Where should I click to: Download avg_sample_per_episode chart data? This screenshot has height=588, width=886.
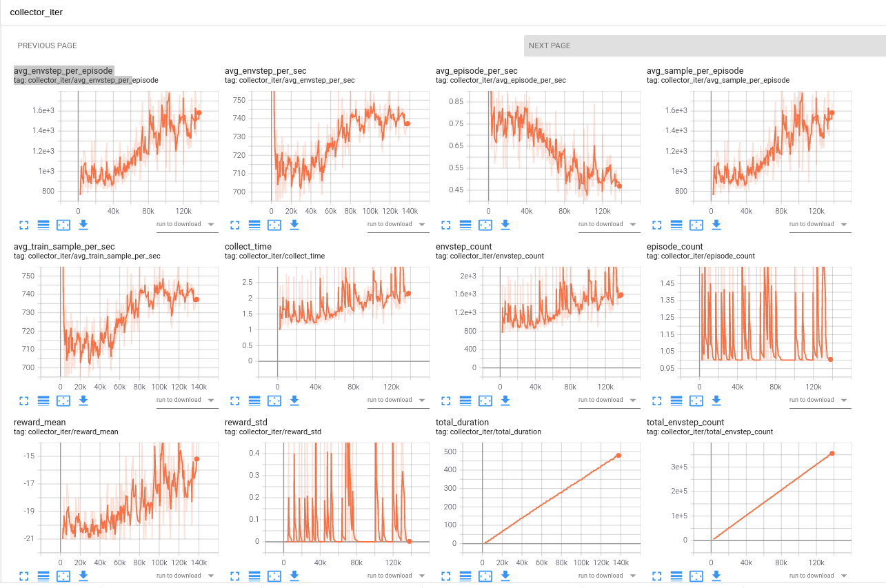coord(716,225)
